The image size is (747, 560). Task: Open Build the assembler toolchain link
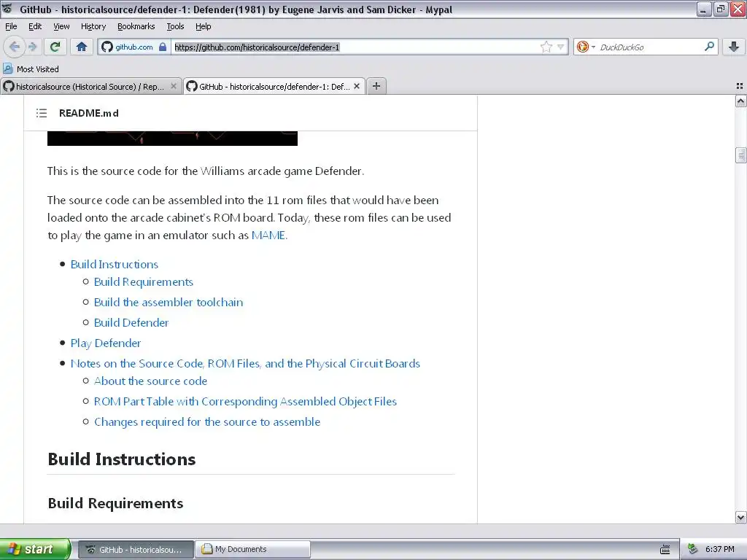pos(169,303)
